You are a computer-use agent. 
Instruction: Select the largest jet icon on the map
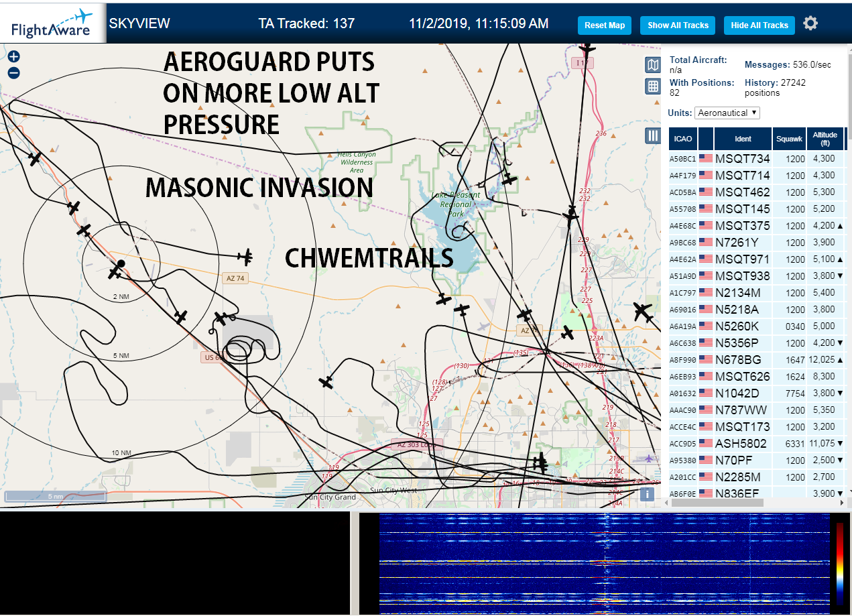click(x=642, y=312)
